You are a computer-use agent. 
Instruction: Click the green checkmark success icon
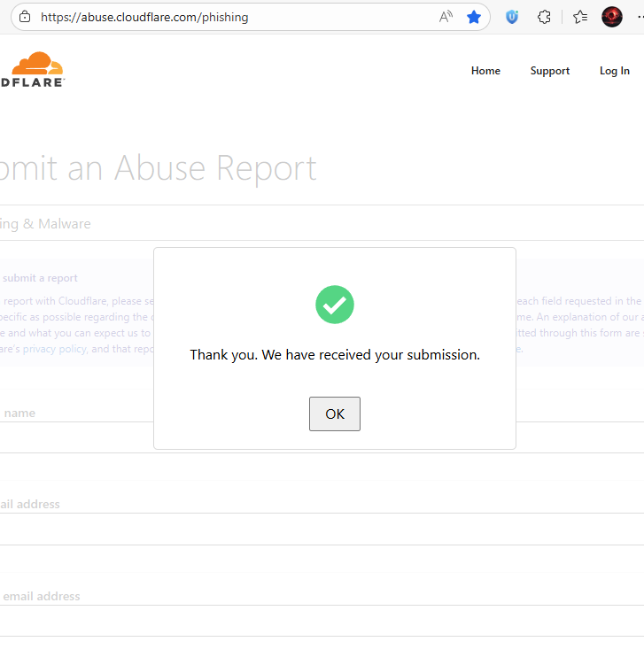point(335,305)
